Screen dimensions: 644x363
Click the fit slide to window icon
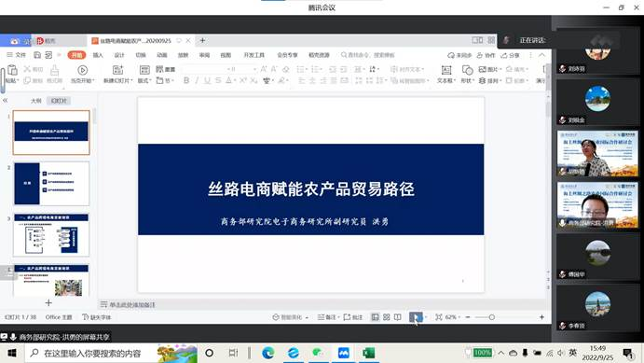(439, 317)
